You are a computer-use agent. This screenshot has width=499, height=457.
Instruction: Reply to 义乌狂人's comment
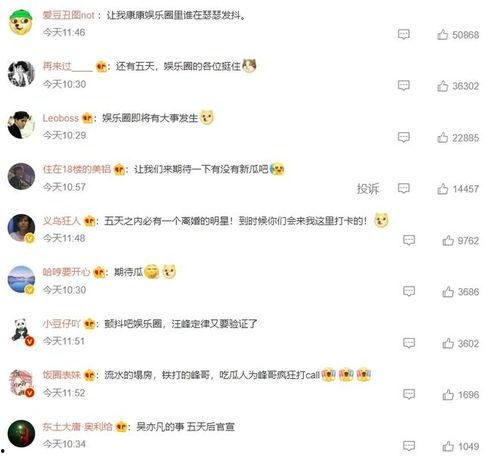(x=409, y=240)
